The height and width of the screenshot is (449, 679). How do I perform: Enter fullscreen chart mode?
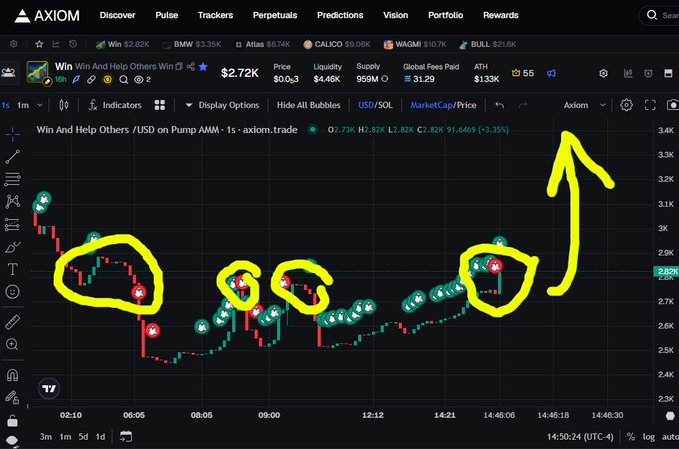click(x=650, y=105)
